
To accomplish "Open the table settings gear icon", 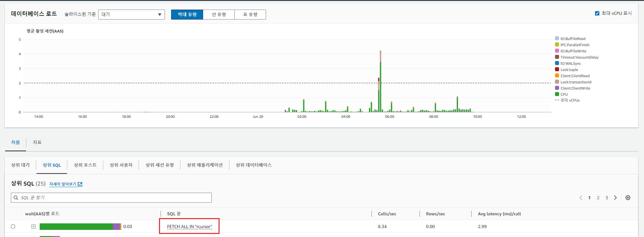I will (628, 198).
